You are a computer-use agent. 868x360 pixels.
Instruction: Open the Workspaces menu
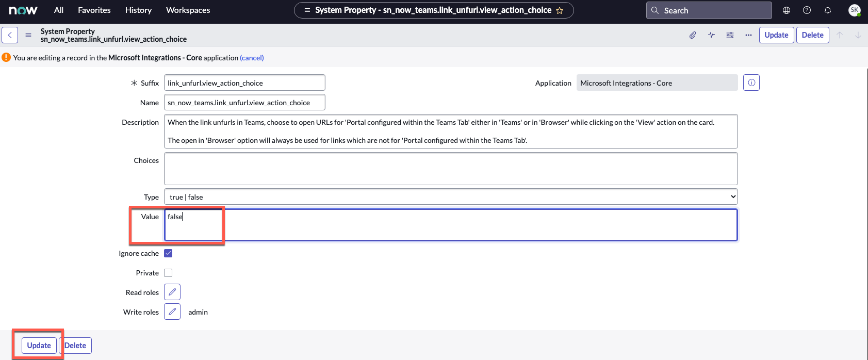(188, 10)
